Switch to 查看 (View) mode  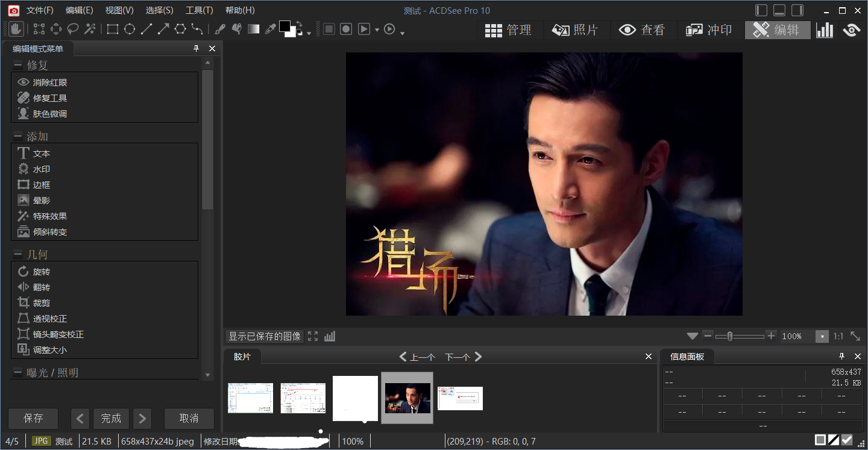click(x=642, y=30)
